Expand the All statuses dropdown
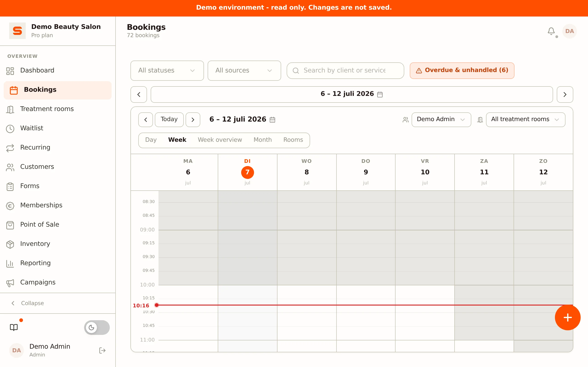588x367 pixels. [167, 70]
